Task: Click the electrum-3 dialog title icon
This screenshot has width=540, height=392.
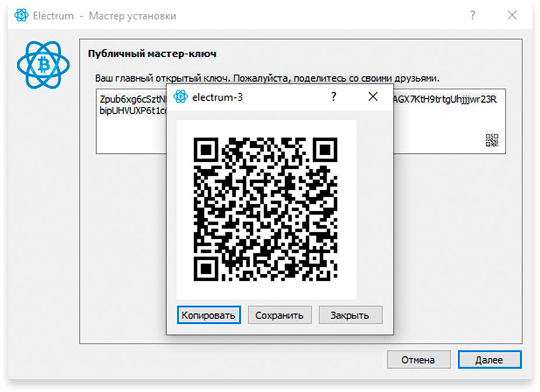Action: [x=180, y=97]
